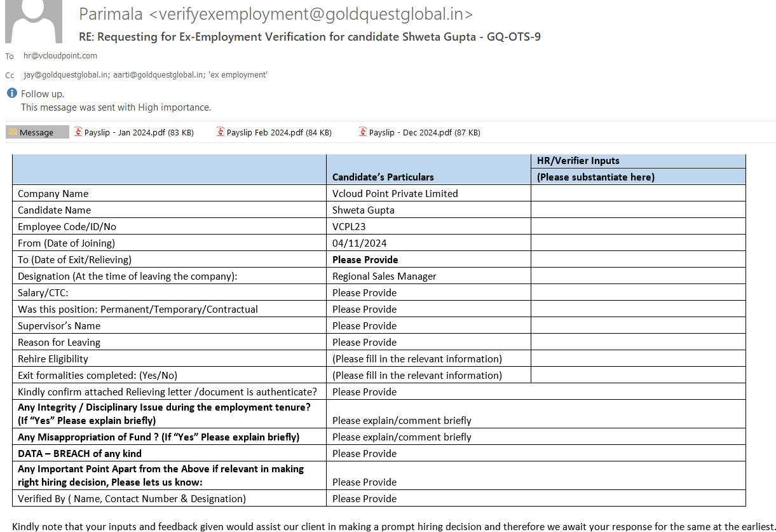Select the Message tab
The height and width of the screenshot is (532, 776).
pyautogui.click(x=37, y=132)
